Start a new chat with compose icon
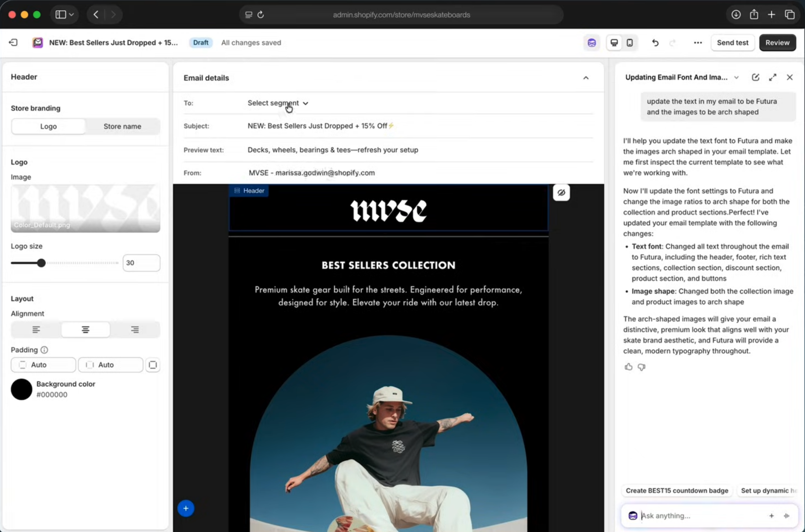 pos(755,77)
